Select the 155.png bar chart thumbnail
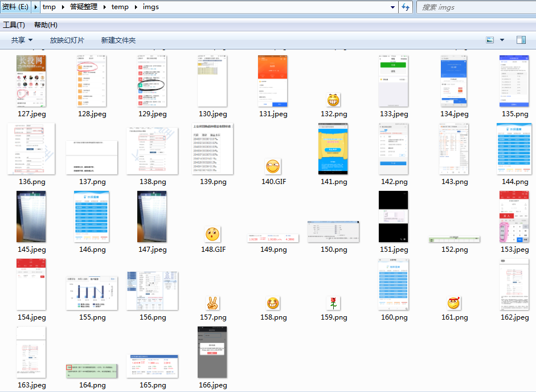Image resolution: width=536 pixels, height=392 pixels. point(92,293)
